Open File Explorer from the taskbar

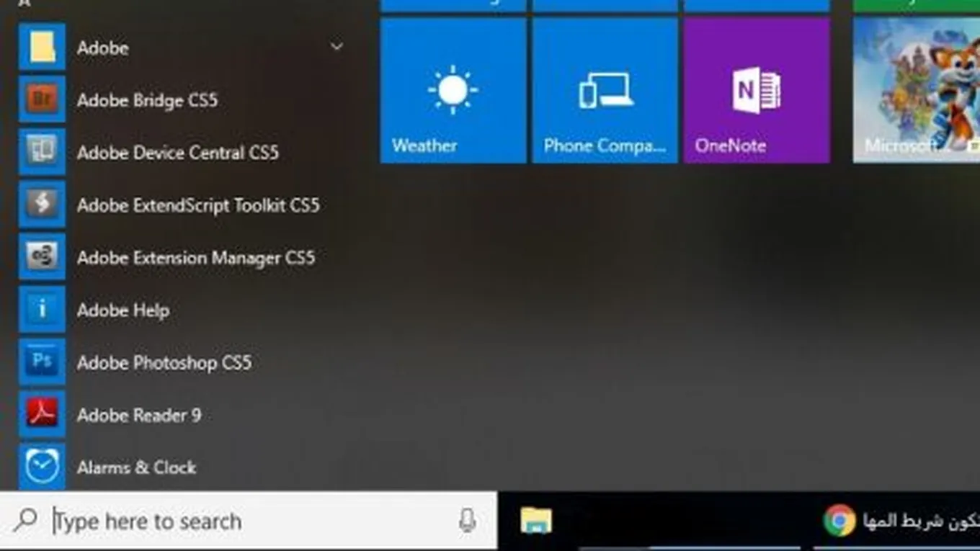tap(536, 521)
